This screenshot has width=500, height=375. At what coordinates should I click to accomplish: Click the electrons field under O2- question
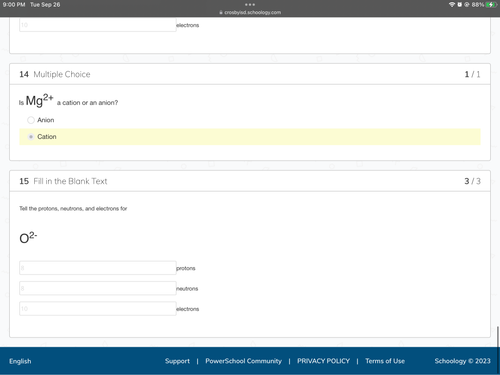98,309
